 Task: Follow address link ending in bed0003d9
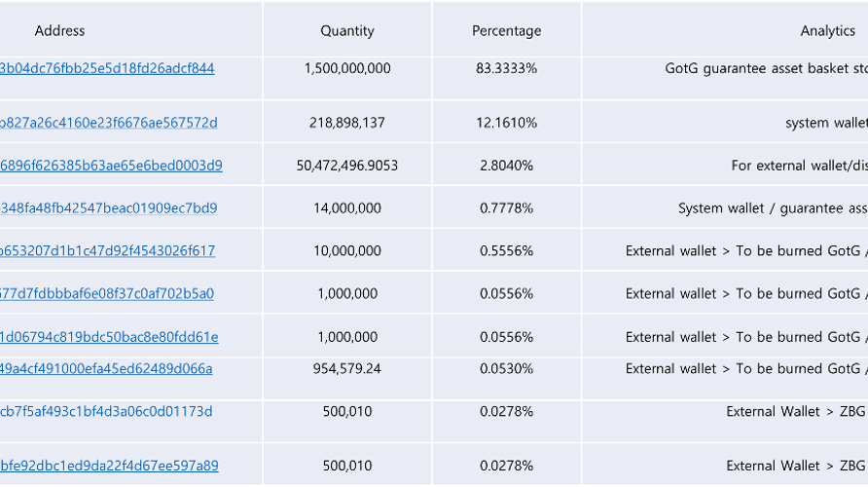[x=111, y=166]
